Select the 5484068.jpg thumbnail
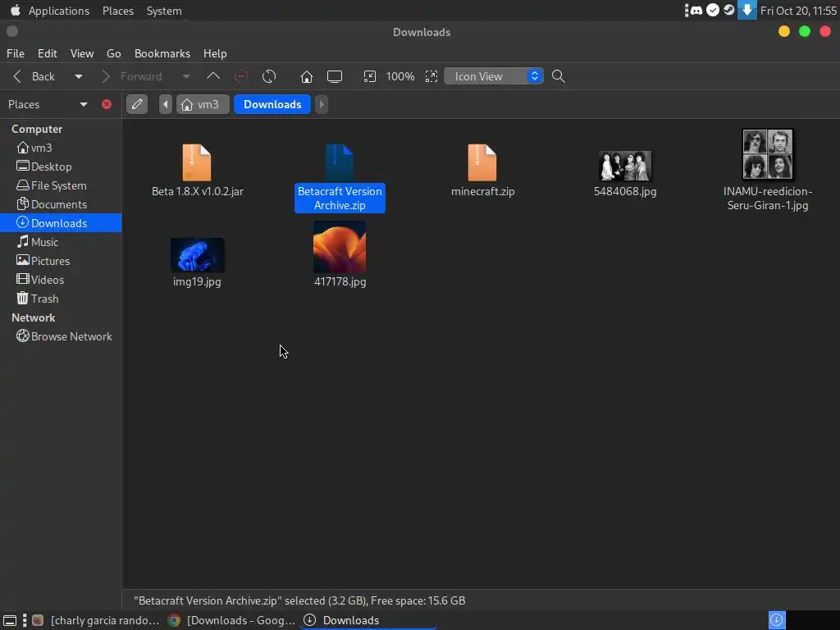Viewport: 840px width, 630px height. click(x=625, y=166)
